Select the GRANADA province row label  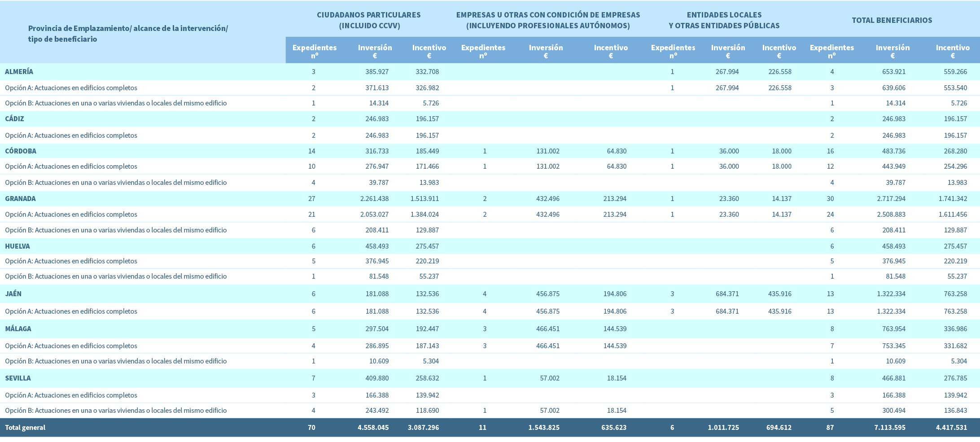point(20,199)
